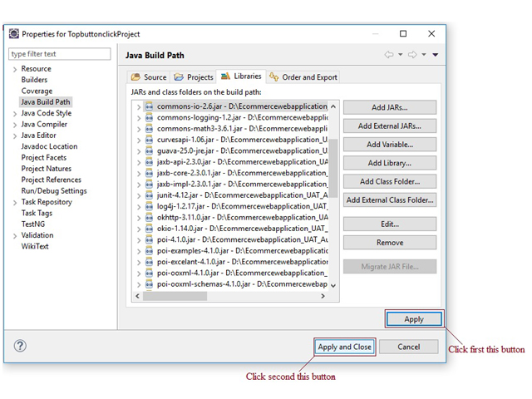Click the horizontal scrollbar right arrow

323,296
